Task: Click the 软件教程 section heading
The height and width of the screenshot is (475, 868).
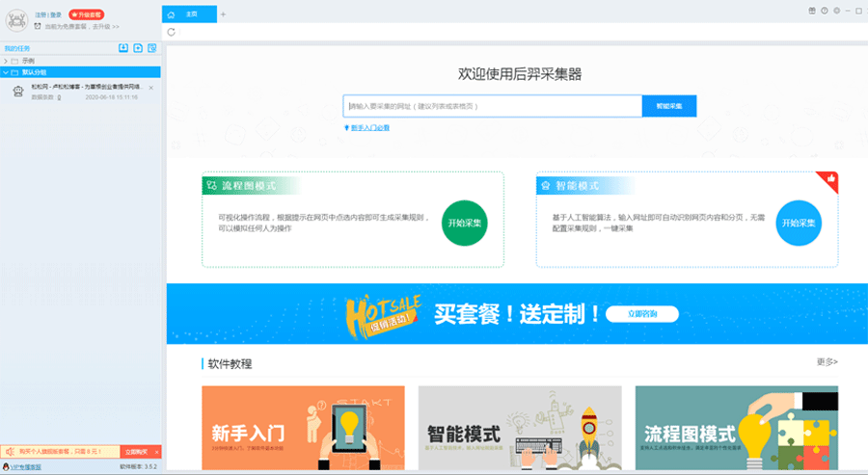Action: point(230,364)
